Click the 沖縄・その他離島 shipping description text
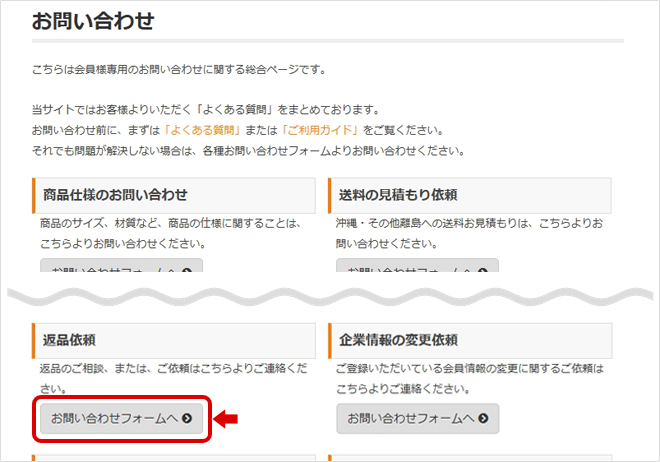Viewport: 660px width, 462px height. 468,233
